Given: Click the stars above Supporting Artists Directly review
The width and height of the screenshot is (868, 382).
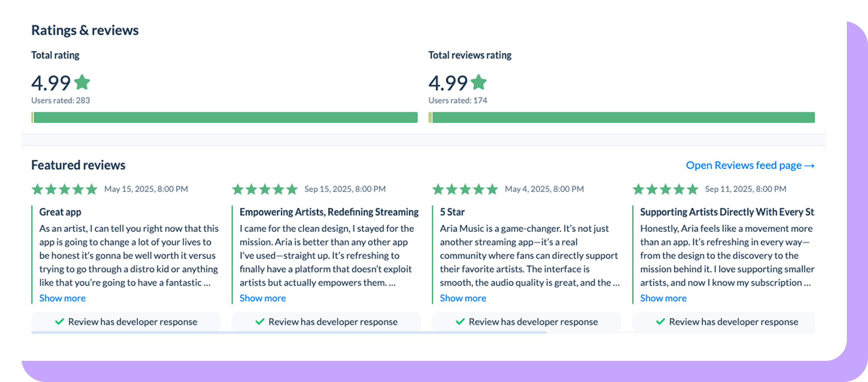Looking at the screenshot, I should 665,189.
